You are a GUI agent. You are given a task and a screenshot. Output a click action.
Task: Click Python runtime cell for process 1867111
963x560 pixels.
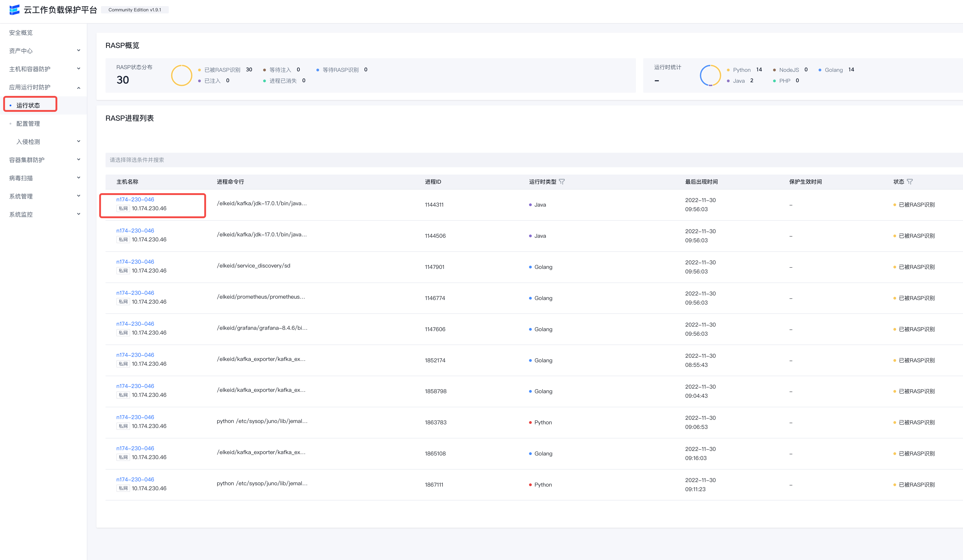[540, 485]
